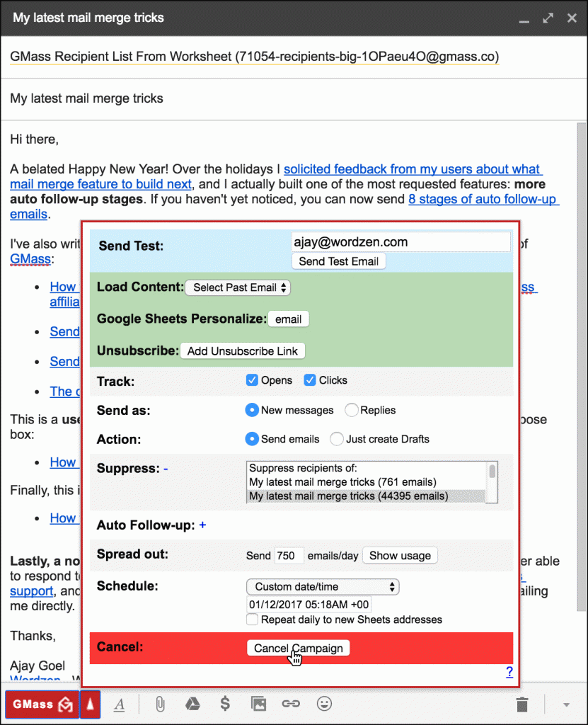Open the Select Past Email dropdown
Screen dimensions: 588x725
[x=238, y=287]
